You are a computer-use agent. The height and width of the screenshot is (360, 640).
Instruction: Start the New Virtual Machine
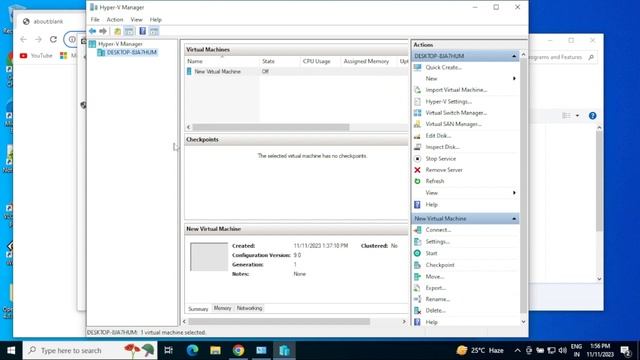(x=431, y=253)
